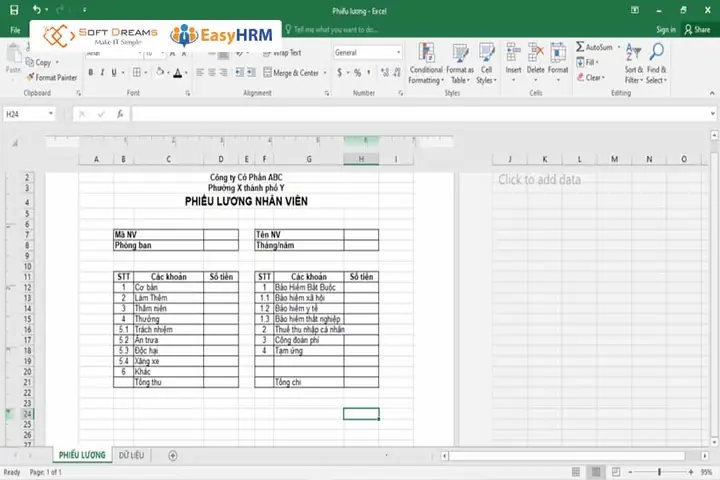
Task: Adjust the zoom slider handle
Action: pos(659,472)
